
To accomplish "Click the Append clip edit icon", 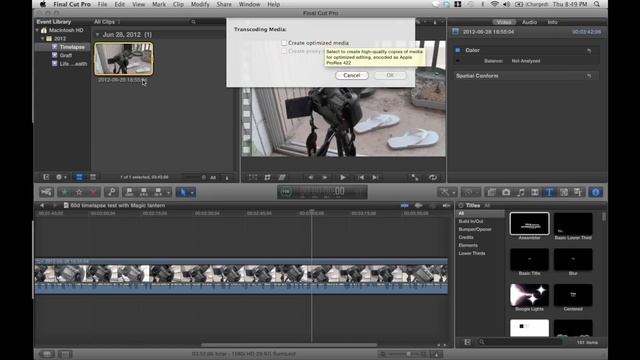I will [x=158, y=192].
